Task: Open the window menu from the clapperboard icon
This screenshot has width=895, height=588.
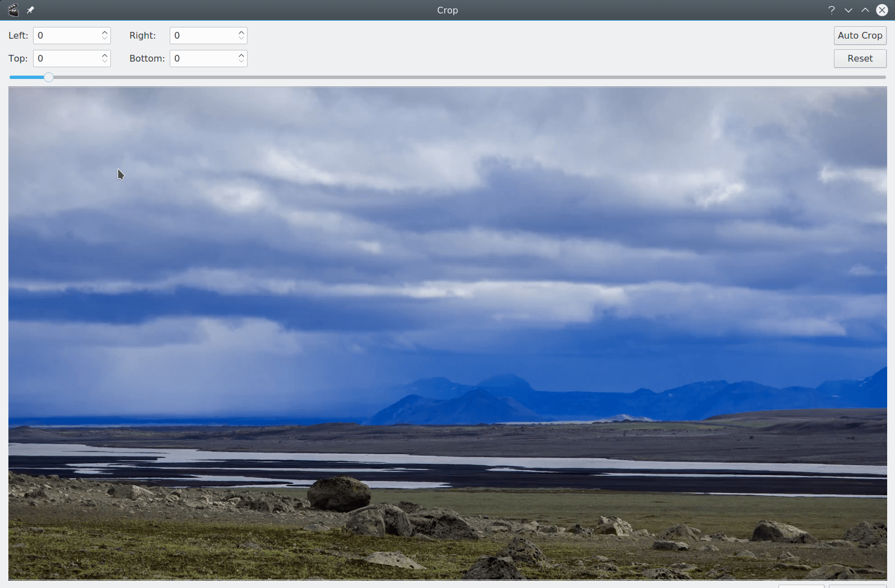Action: (13, 10)
